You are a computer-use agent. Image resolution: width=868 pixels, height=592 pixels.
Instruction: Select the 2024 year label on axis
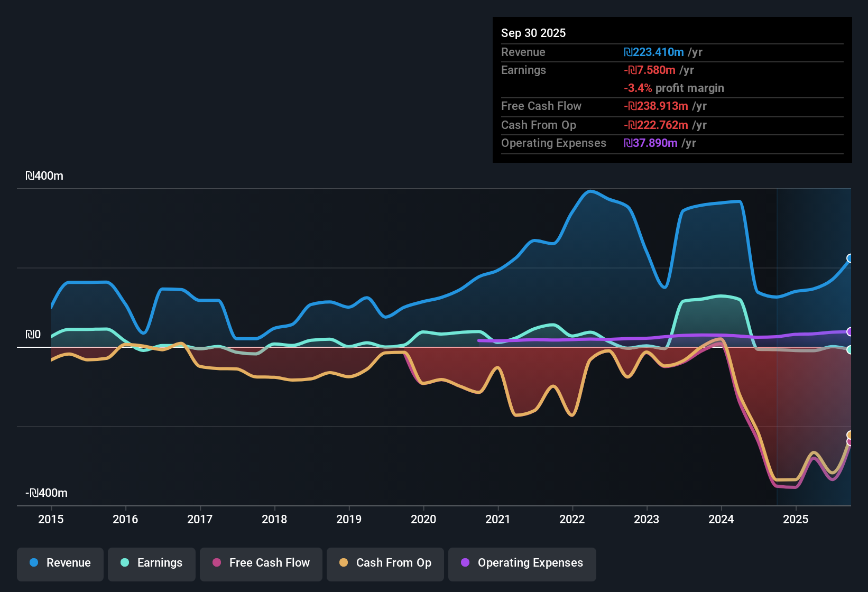click(x=721, y=520)
